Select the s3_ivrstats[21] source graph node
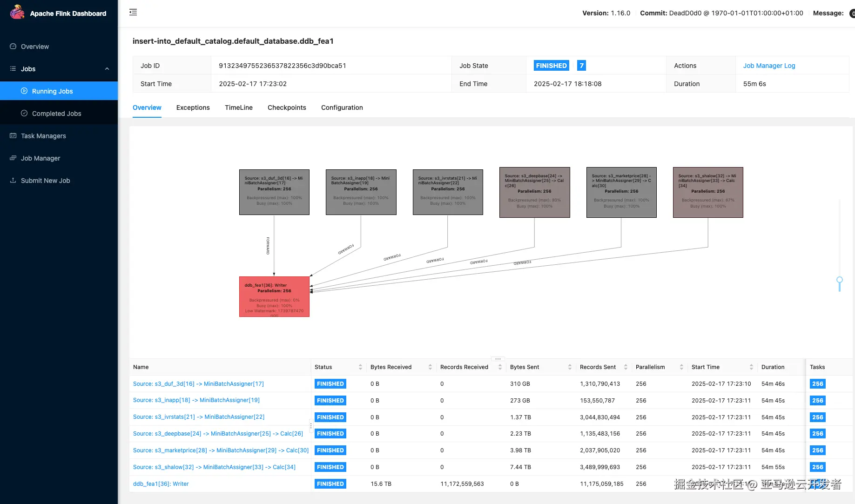Image resolution: width=855 pixels, height=504 pixels. 448,192
